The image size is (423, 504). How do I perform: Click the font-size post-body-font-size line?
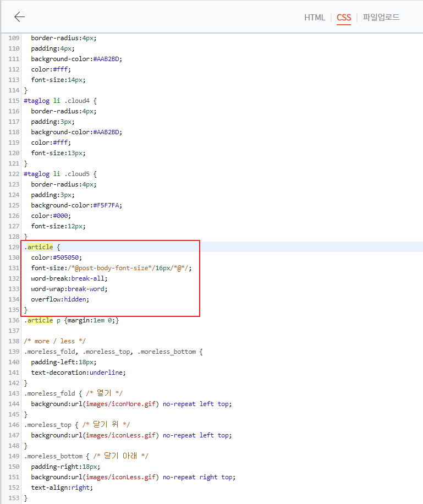point(111,268)
